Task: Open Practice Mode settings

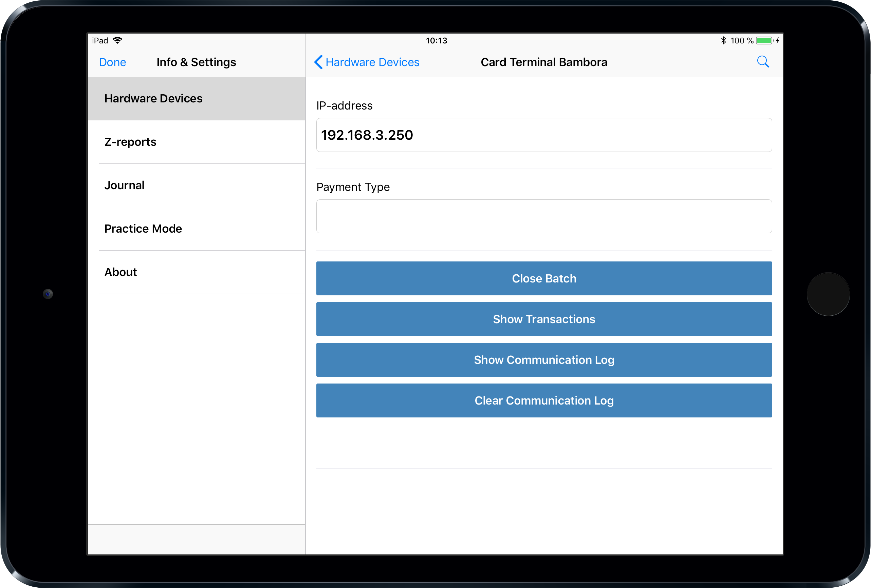Action: tap(143, 229)
